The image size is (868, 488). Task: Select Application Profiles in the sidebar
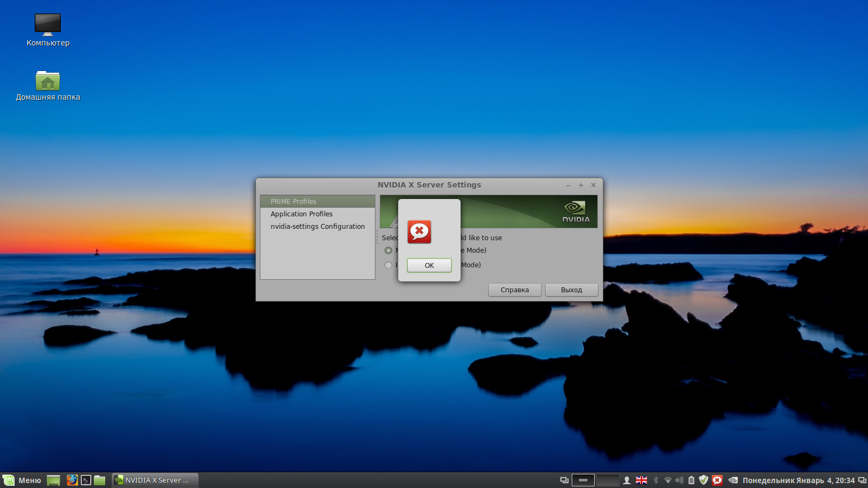[302, 214]
